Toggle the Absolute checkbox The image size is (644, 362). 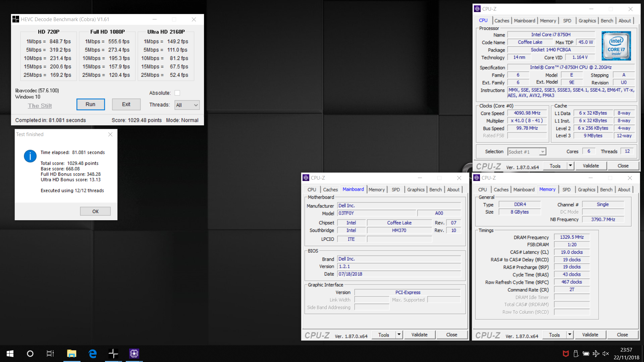(177, 93)
